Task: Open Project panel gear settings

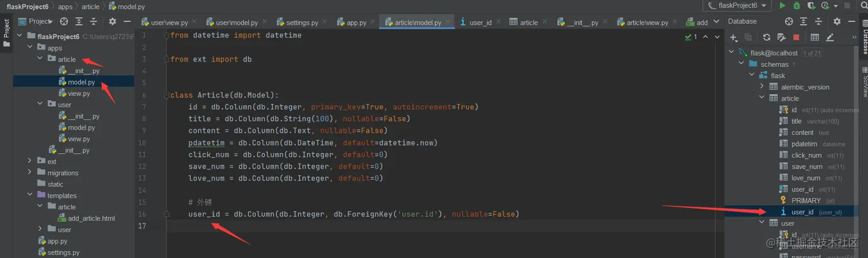Action: tap(113, 21)
